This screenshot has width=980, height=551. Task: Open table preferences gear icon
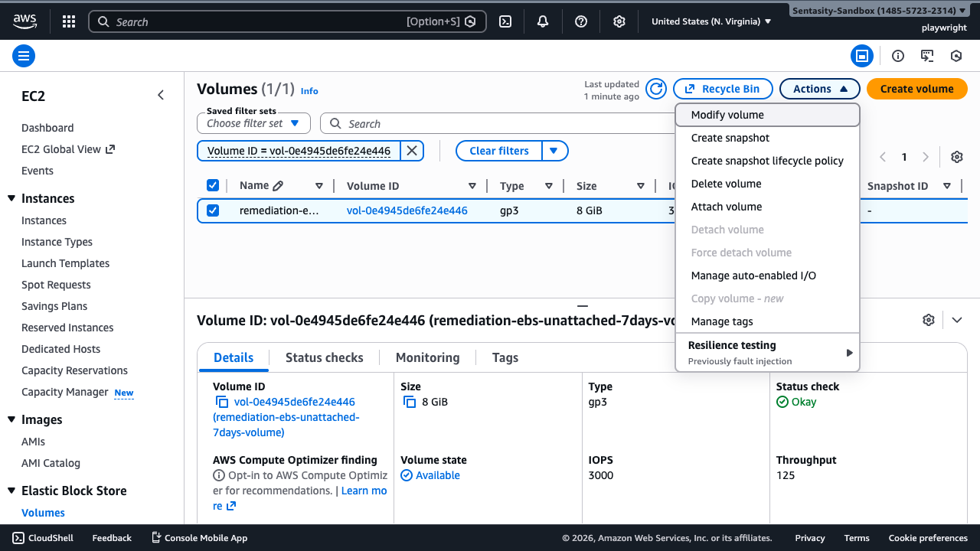pos(956,157)
